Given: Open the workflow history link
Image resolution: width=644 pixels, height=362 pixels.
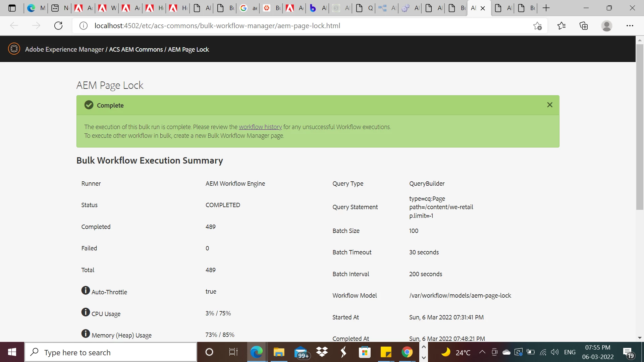Looking at the screenshot, I should (260, 127).
